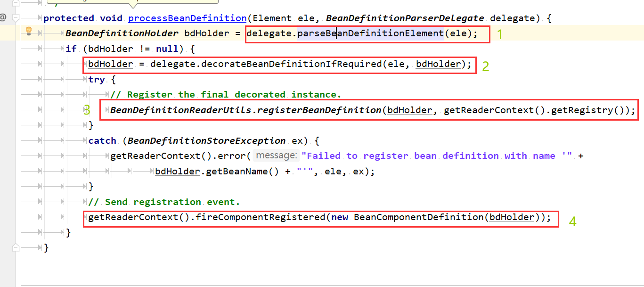This screenshot has height=287, width=644.
Task: Click comment Send registration event
Action: click(164, 202)
